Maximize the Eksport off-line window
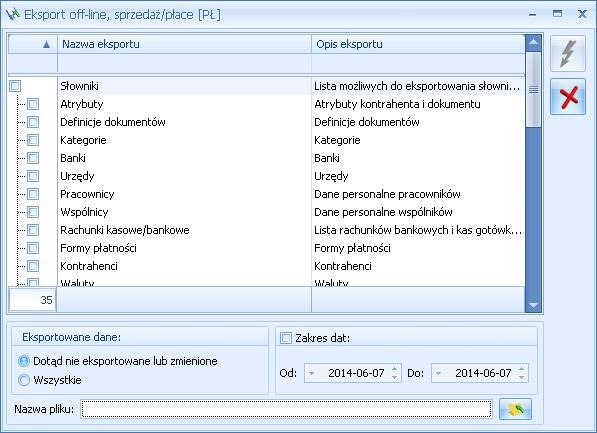 coord(557,14)
